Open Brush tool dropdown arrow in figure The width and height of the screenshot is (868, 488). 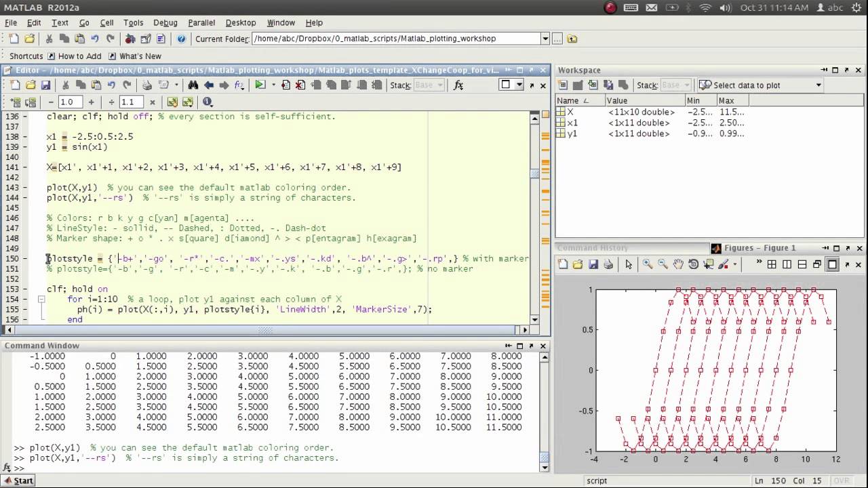point(734,265)
